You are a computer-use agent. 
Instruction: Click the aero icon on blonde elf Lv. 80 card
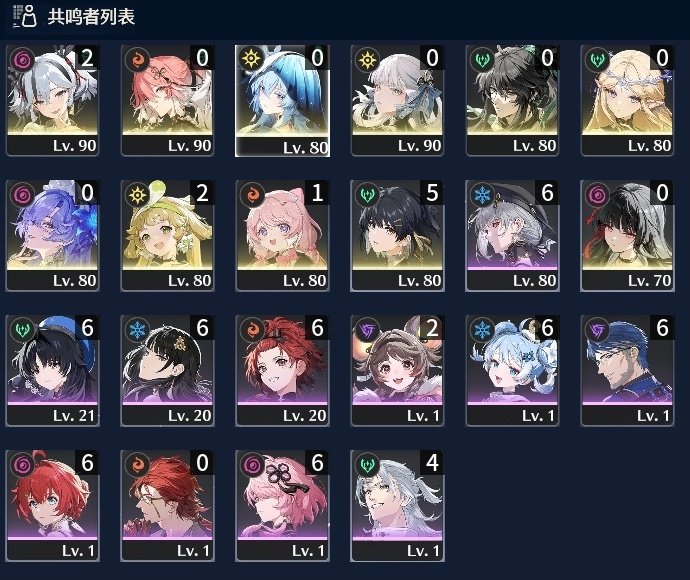597,60
